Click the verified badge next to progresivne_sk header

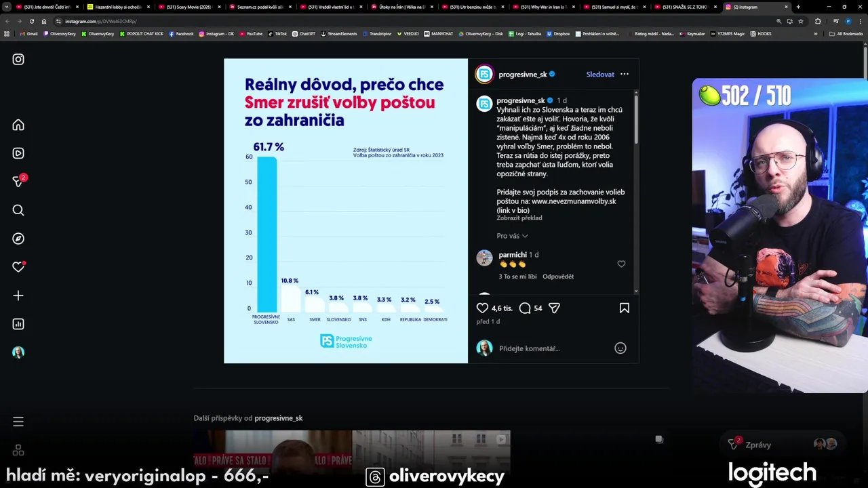tap(552, 75)
